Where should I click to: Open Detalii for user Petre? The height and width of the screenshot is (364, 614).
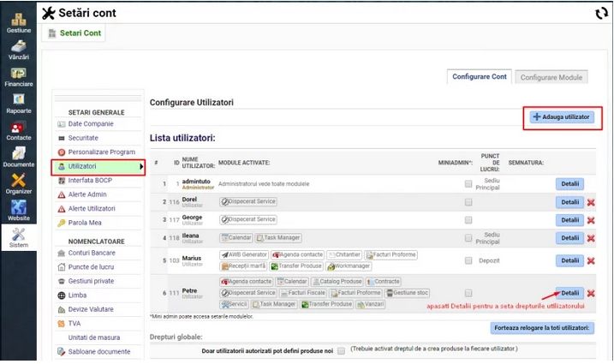point(569,292)
